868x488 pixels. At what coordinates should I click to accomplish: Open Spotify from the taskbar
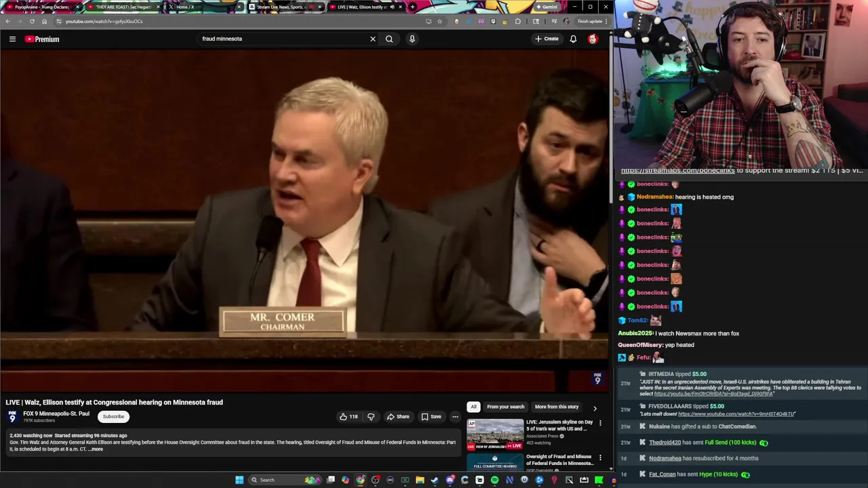click(494, 480)
